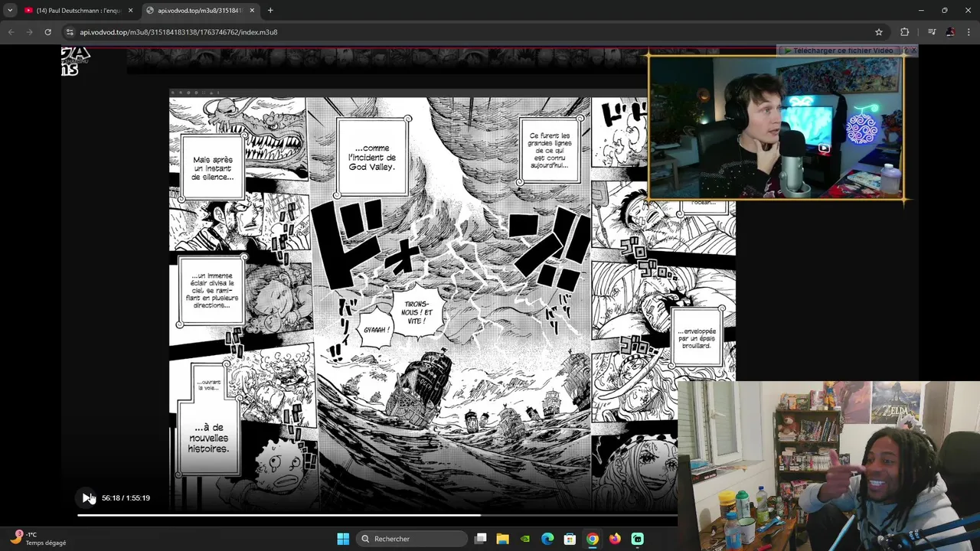Image resolution: width=980 pixels, height=551 pixels.
Task: Reload the current page
Action: (47, 32)
